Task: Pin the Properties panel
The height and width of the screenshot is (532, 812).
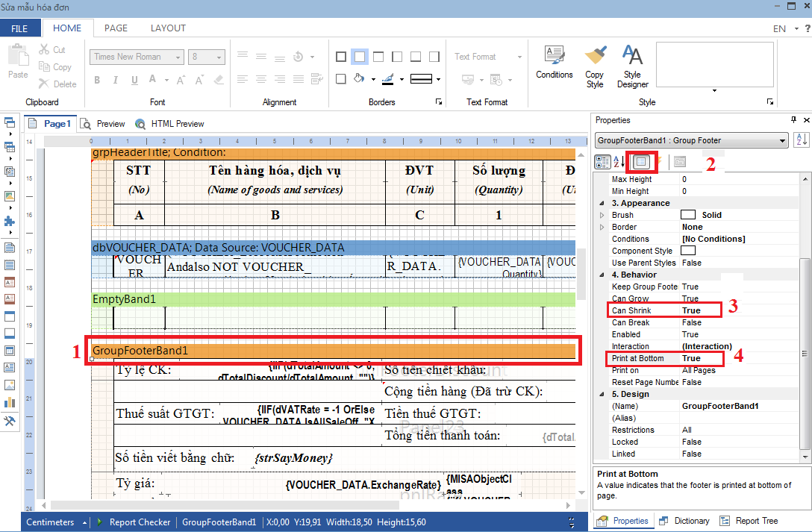Action: pyautogui.click(x=793, y=120)
